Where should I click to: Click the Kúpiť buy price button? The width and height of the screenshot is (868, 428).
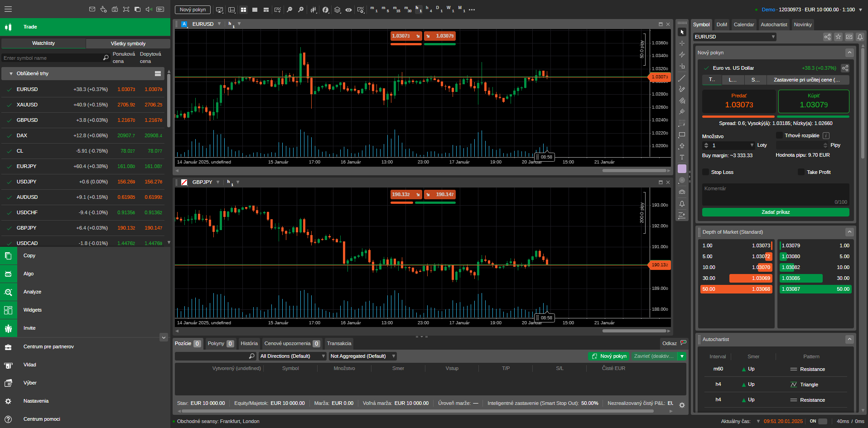point(814,101)
